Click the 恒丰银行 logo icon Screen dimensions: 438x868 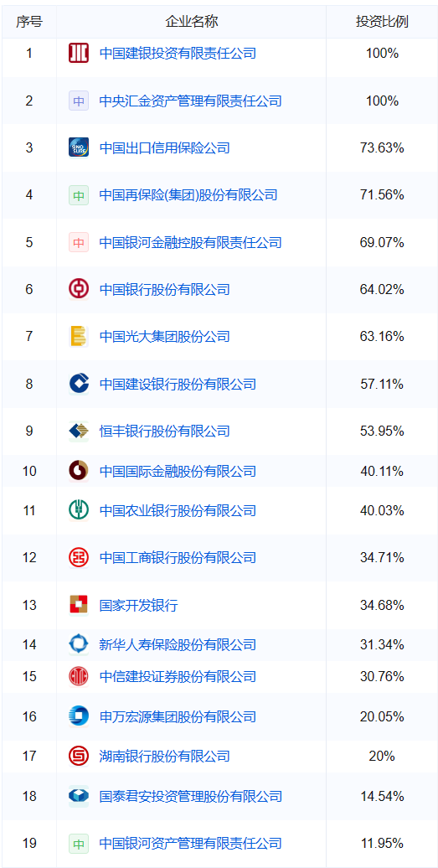pyautogui.click(x=79, y=431)
